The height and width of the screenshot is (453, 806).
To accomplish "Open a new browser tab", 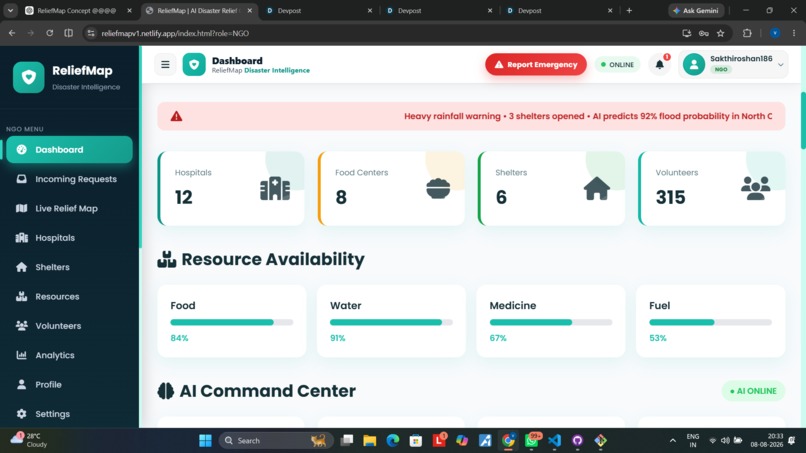I will (629, 10).
